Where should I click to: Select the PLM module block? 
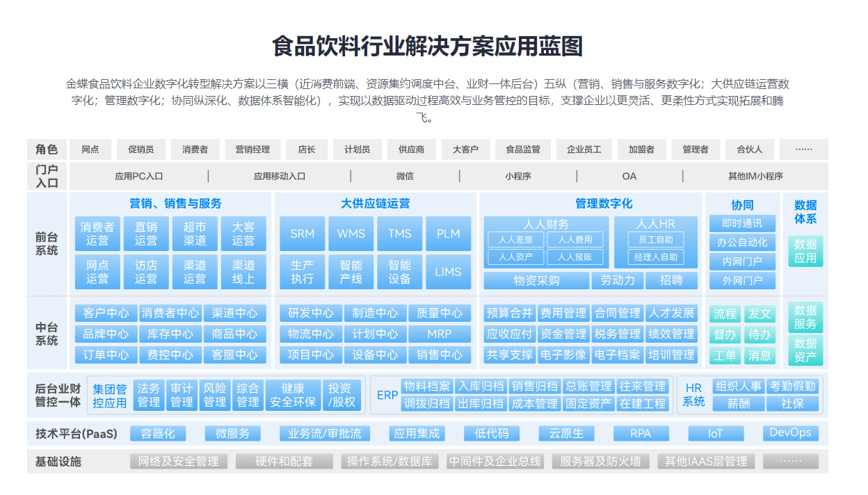click(449, 234)
